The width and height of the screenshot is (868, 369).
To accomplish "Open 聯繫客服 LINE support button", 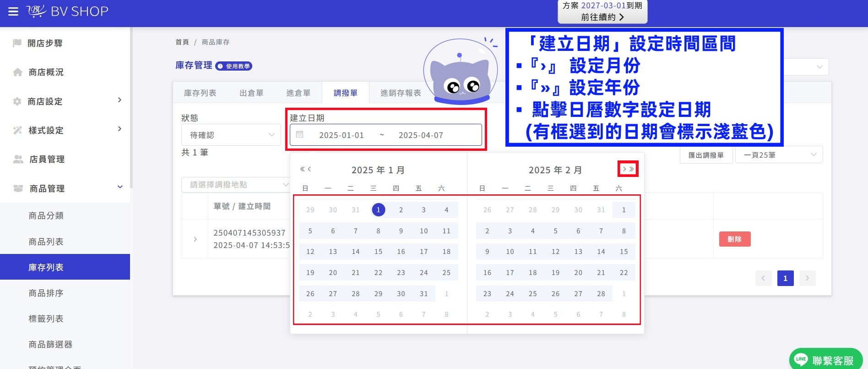I will pos(826,360).
